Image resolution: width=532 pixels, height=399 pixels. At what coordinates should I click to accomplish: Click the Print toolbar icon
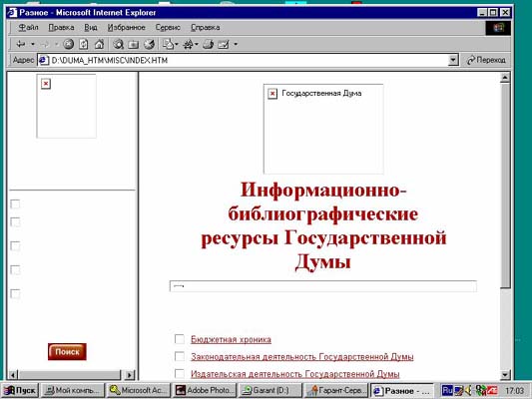[x=208, y=44]
